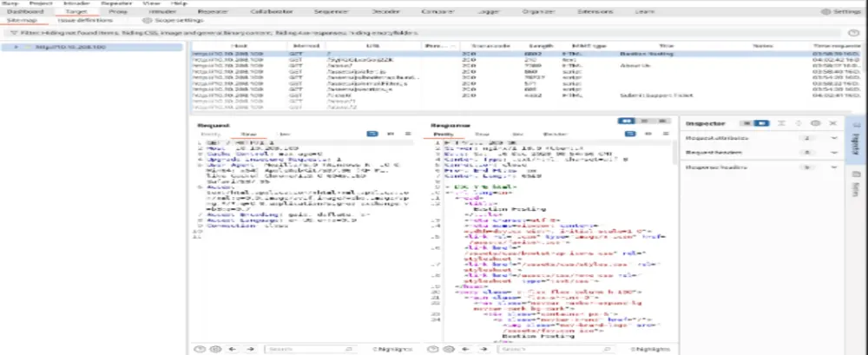Select the row titled Submit Support Ticket
This screenshot has width=868, height=355.
[526, 95]
